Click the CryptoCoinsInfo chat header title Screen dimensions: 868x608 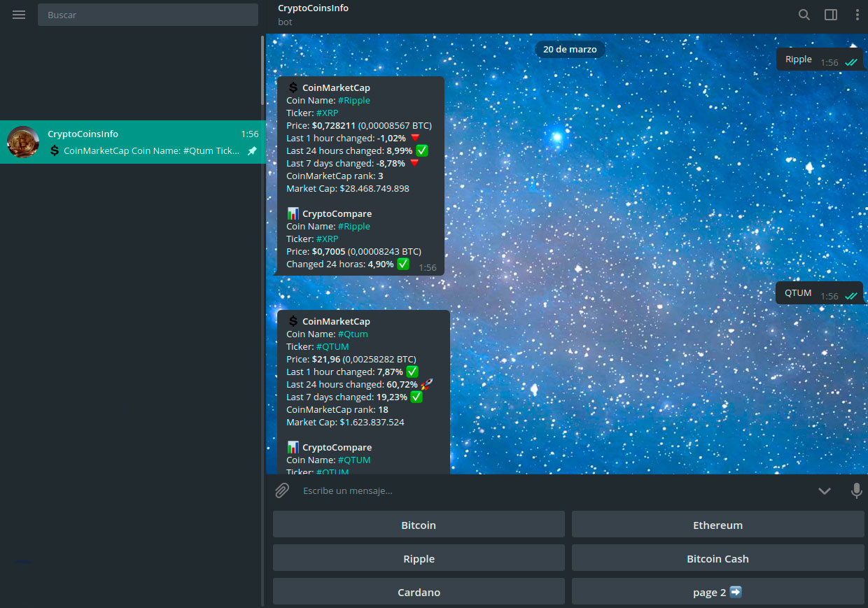tap(313, 8)
